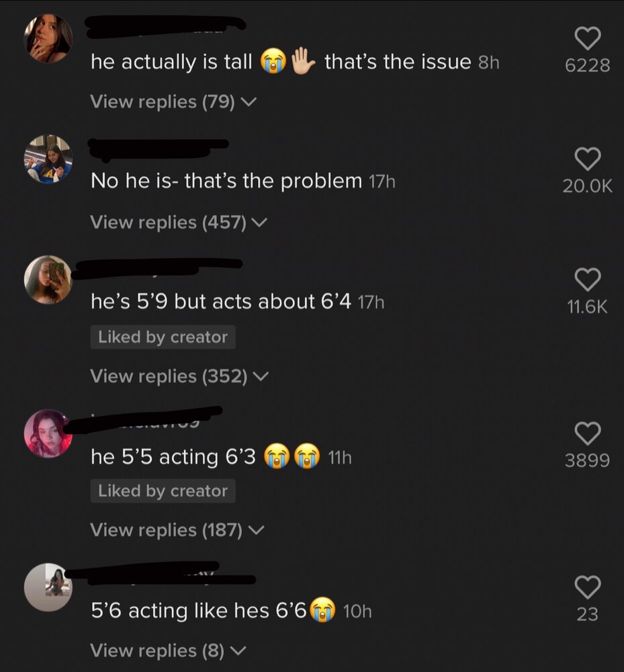Open avatar of "he actually is tall" commenter
The height and width of the screenshot is (672, 624).
pyautogui.click(x=48, y=38)
